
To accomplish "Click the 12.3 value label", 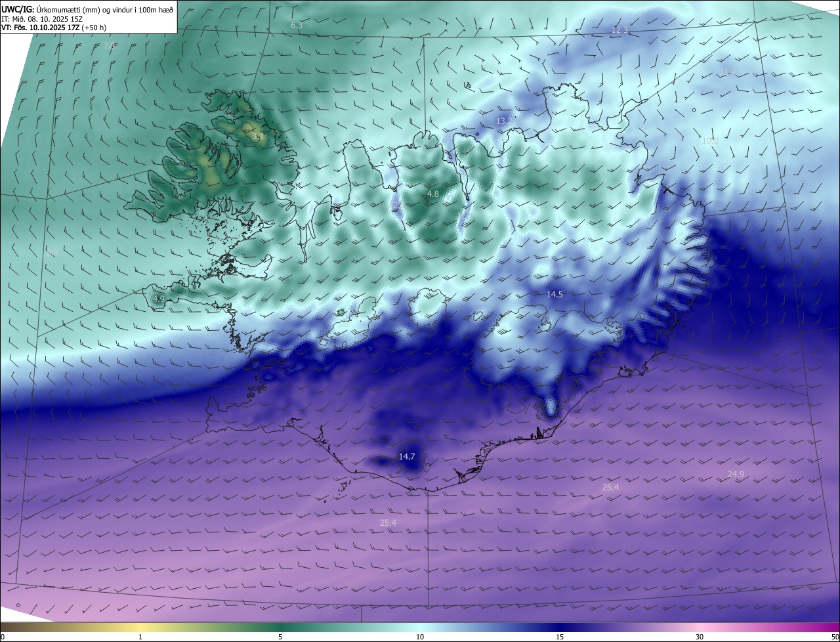I will click(619, 30).
